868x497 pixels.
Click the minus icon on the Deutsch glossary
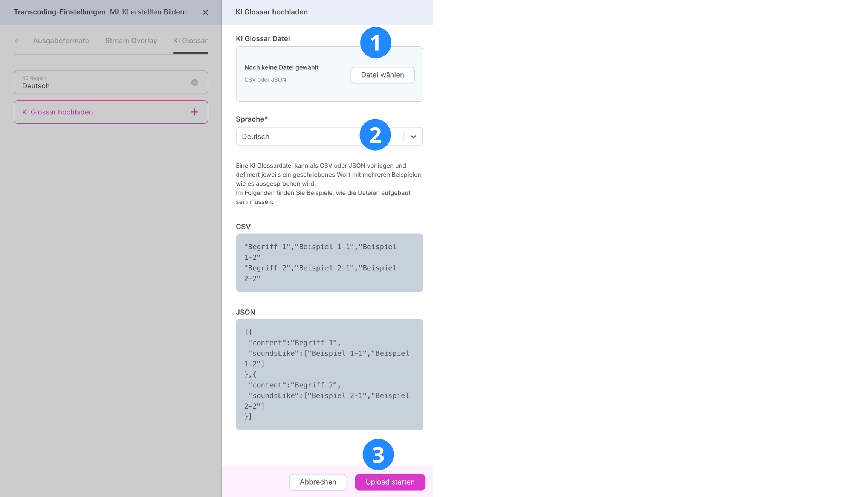pos(194,82)
